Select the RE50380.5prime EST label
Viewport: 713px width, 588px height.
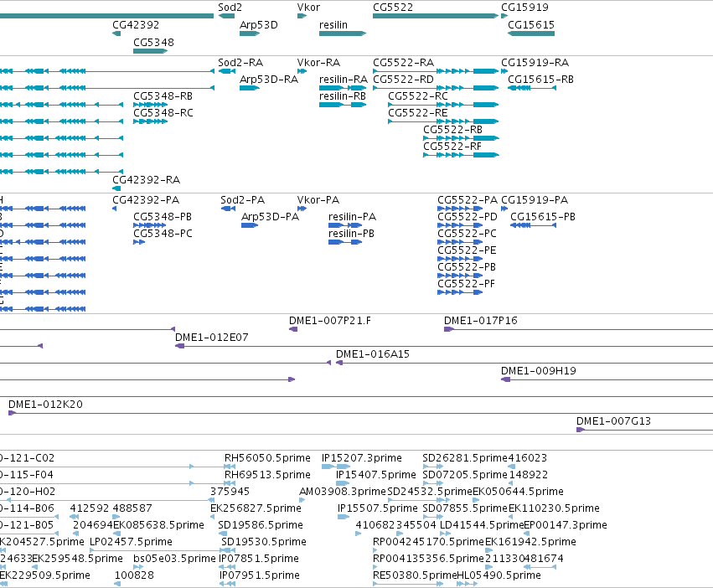pyautogui.click(x=414, y=575)
